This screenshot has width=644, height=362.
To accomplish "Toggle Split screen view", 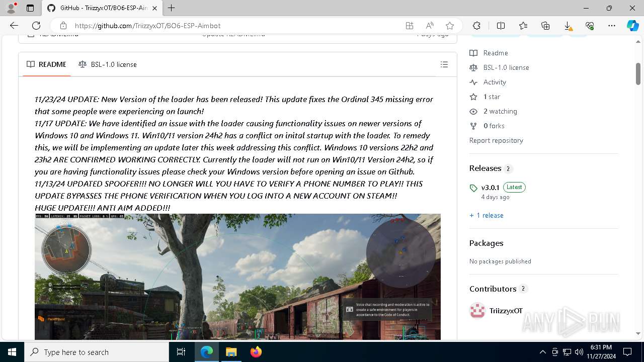I will pyautogui.click(x=501, y=26).
